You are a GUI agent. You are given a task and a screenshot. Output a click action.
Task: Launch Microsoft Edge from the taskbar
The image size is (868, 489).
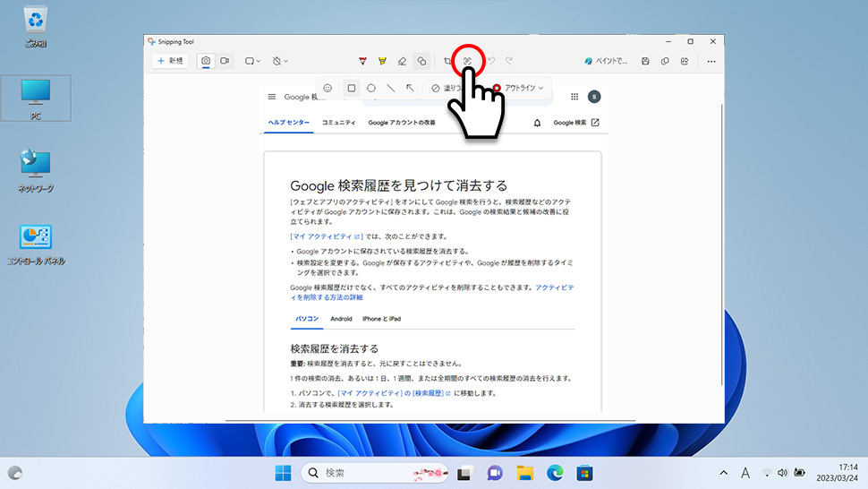[555, 473]
